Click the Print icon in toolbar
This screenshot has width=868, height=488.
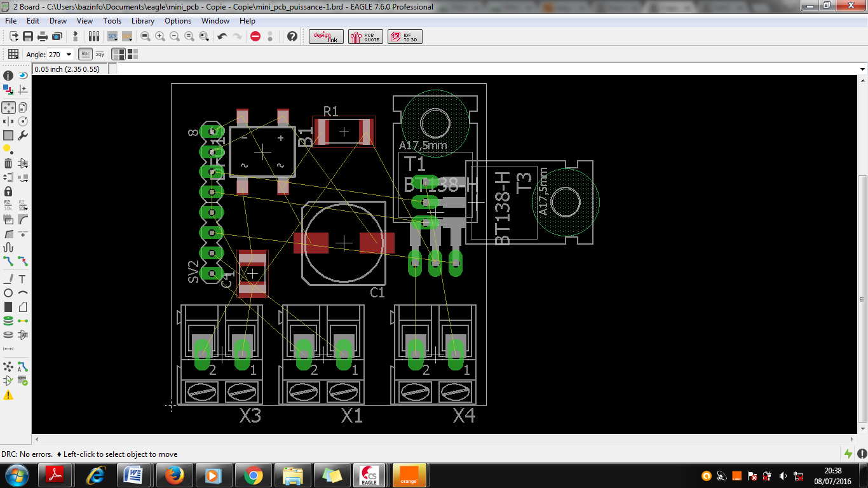tap(43, 36)
